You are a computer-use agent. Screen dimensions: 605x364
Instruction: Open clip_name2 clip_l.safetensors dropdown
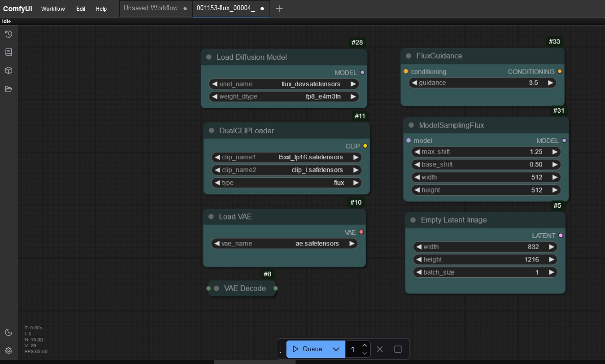[287, 170]
